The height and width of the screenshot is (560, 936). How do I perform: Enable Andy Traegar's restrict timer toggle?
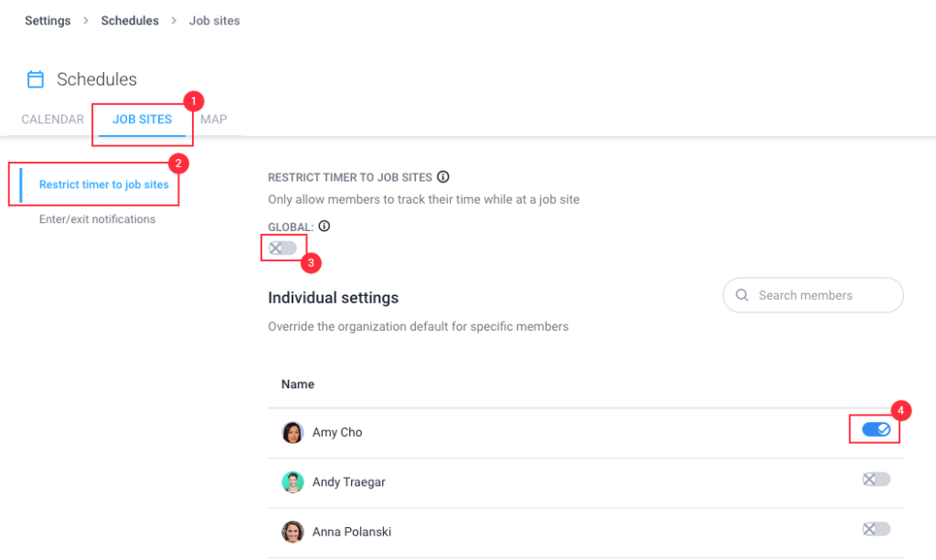coord(876,480)
